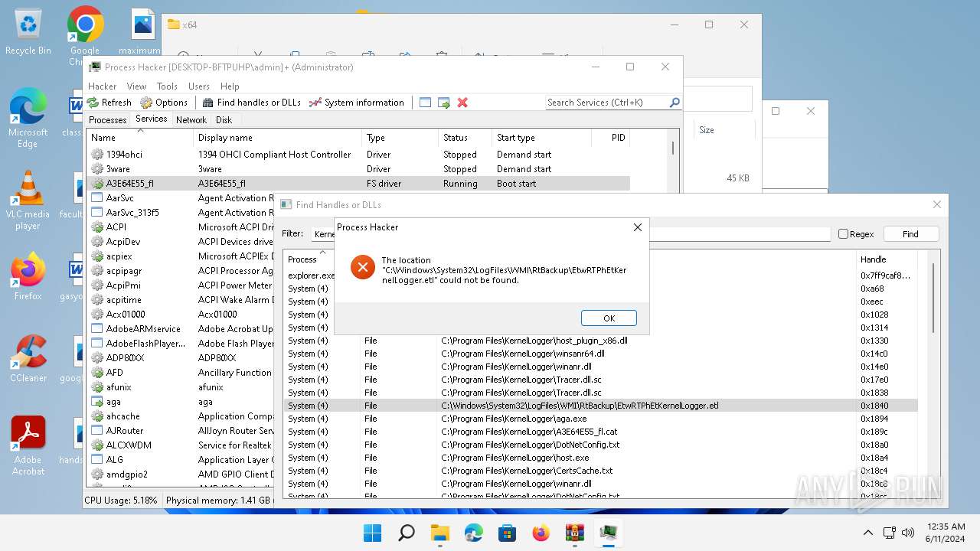Click the search magnifier in Search Services

pos(675,103)
